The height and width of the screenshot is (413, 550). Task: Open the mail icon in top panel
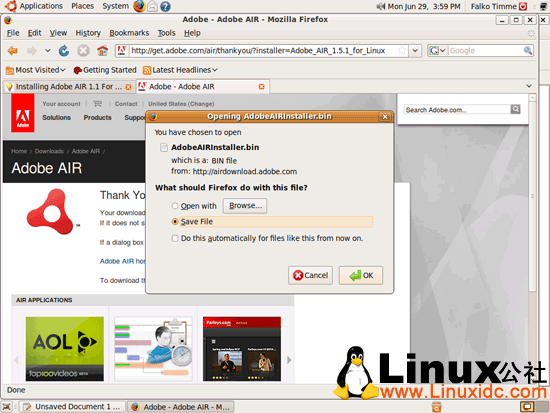(152, 6)
